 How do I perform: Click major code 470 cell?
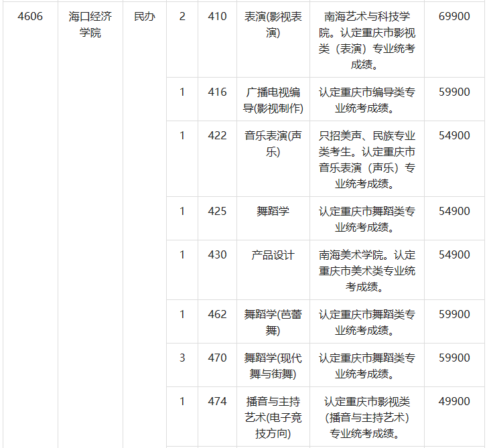(x=217, y=358)
